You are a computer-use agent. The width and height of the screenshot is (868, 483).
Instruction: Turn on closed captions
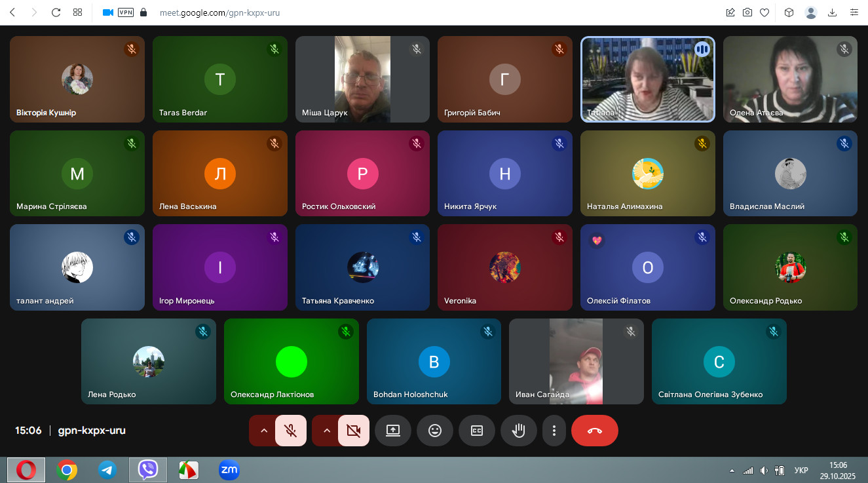click(477, 431)
